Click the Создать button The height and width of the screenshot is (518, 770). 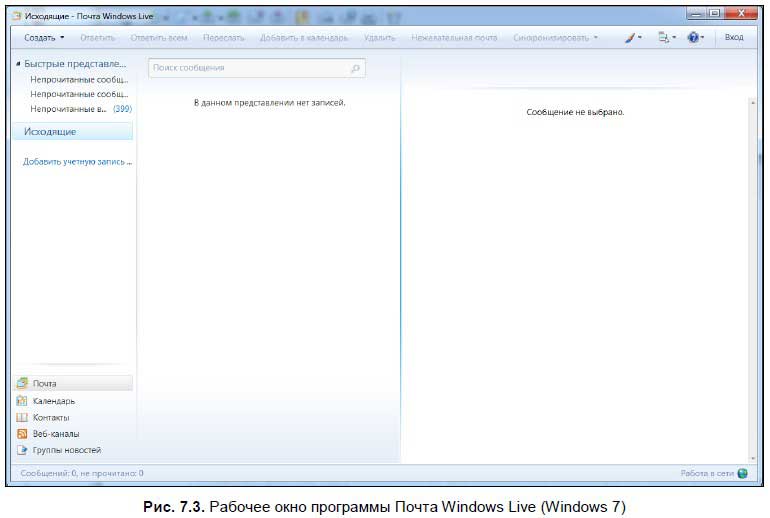pos(40,38)
